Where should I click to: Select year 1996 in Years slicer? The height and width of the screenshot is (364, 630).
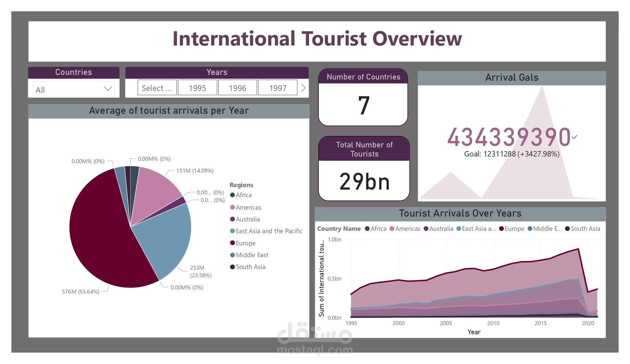[237, 88]
